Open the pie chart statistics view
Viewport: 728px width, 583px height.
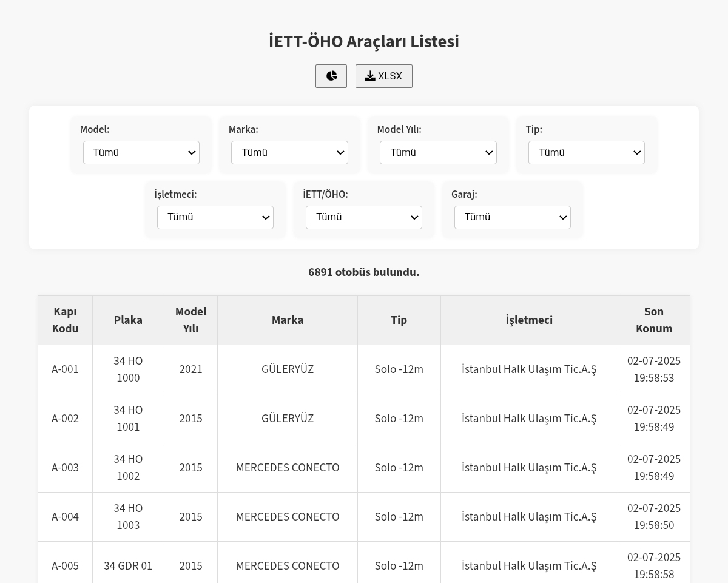point(331,76)
